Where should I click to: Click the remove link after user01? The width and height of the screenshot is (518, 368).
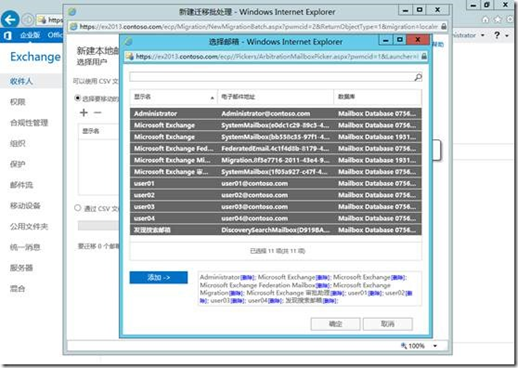374,293
